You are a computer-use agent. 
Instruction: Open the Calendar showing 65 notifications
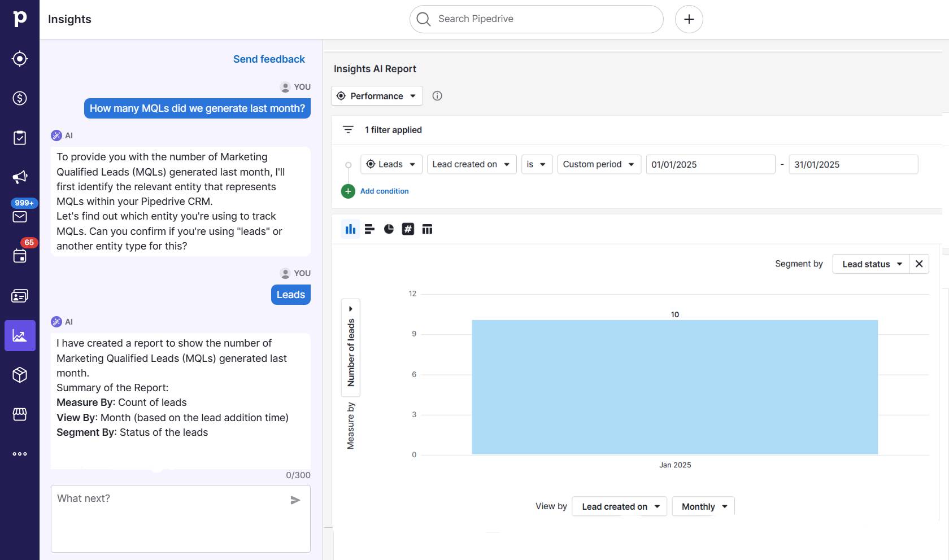coord(20,256)
